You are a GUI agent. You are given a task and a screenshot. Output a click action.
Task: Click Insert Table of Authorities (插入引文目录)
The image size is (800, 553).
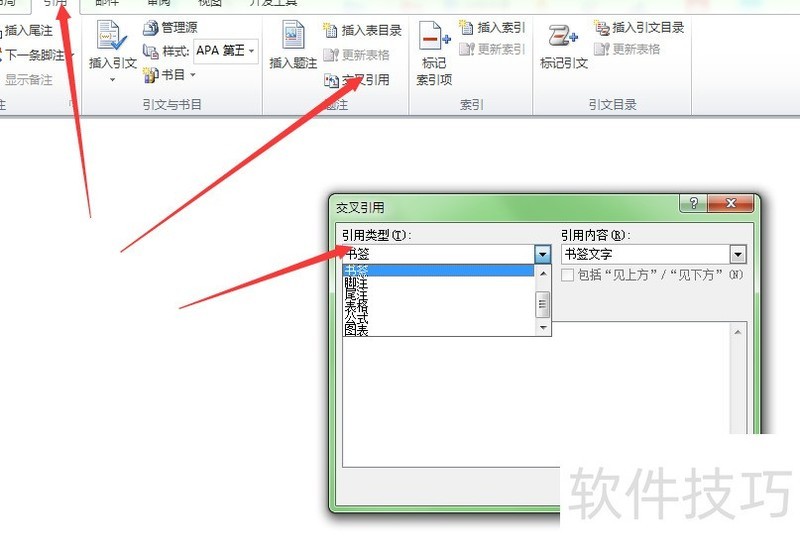click(x=639, y=28)
